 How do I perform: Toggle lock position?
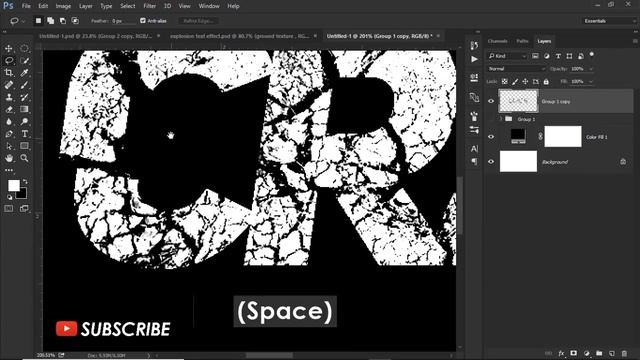point(525,82)
